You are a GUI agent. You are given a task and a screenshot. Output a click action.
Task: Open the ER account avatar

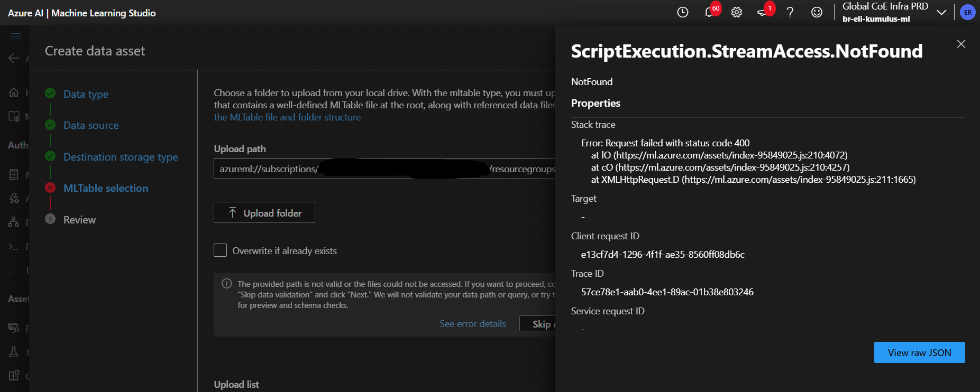[x=968, y=12]
